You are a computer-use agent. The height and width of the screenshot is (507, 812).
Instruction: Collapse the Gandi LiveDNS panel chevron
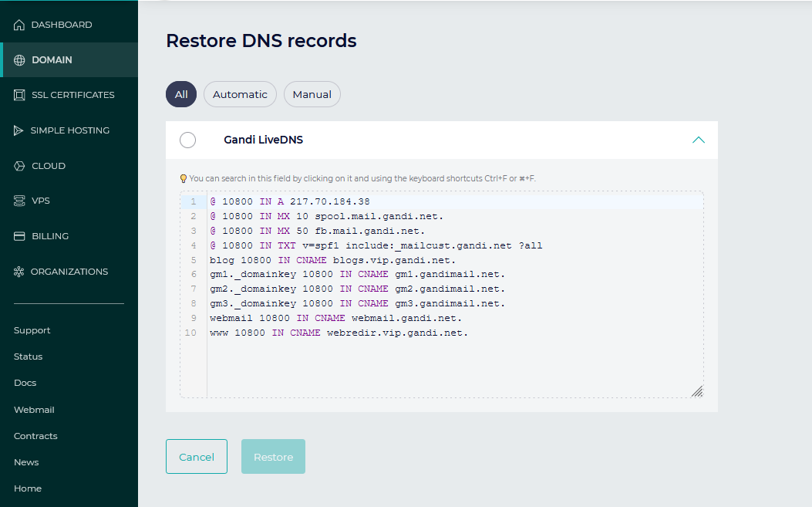coord(699,140)
